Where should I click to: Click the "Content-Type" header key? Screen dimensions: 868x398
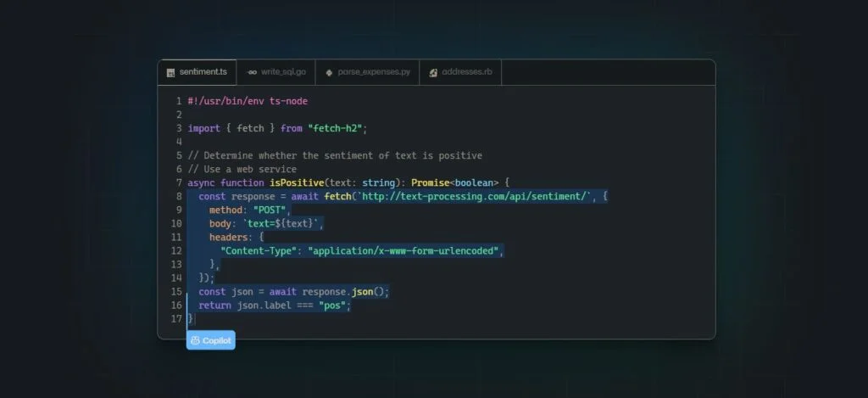coord(259,250)
